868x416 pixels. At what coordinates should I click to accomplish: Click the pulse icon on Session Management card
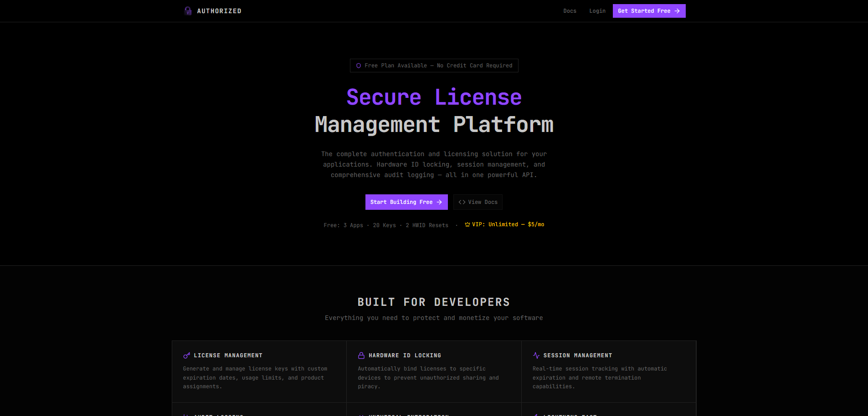point(536,355)
